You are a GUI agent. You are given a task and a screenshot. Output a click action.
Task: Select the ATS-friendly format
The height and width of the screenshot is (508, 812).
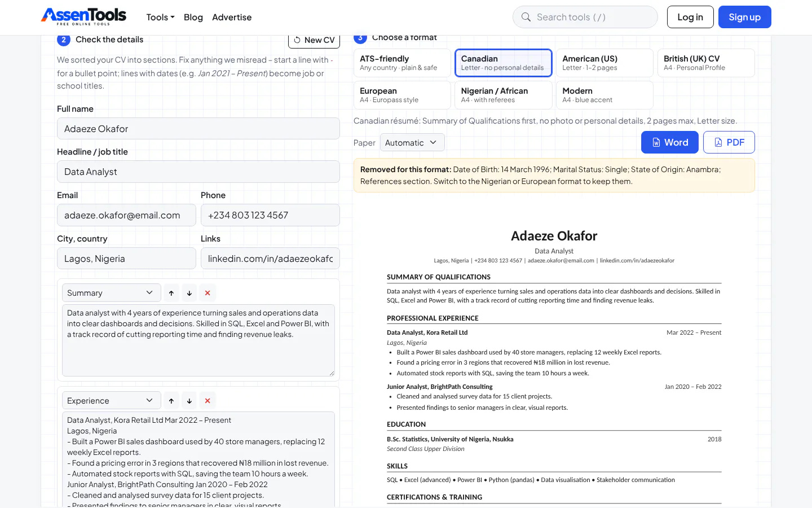tap(402, 63)
